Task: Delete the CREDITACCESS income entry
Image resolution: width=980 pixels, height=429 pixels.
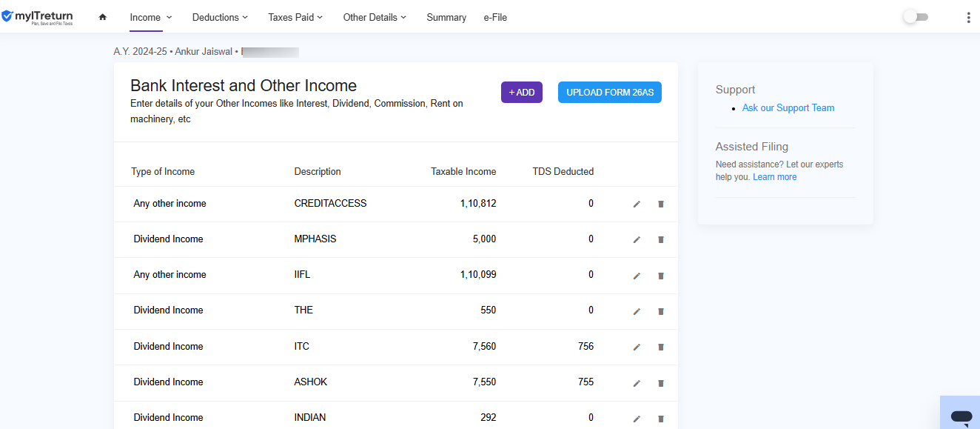Action: coord(661,204)
